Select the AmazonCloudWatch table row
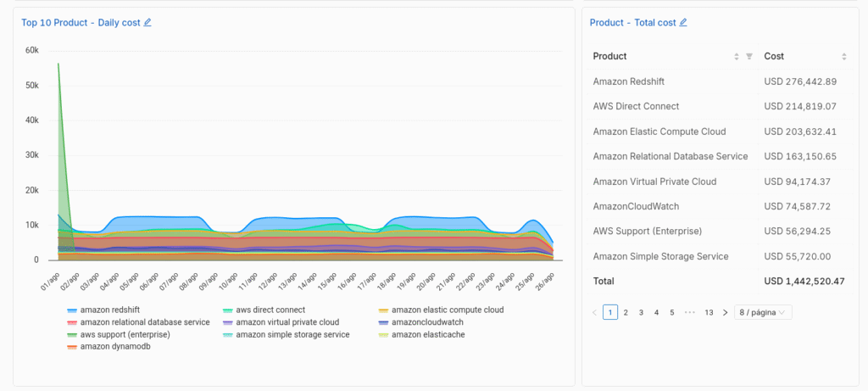Viewport: 868px width, 391px height. (x=721, y=207)
